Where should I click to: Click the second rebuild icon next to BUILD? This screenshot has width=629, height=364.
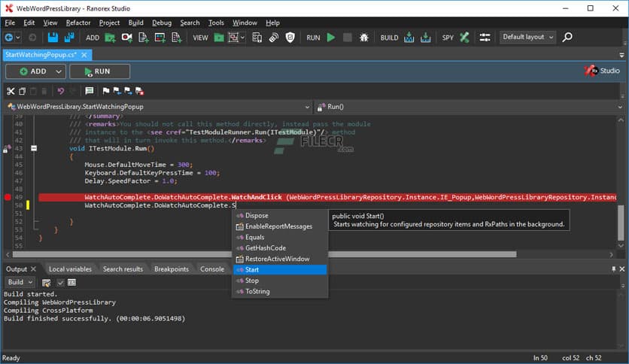click(425, 38)
